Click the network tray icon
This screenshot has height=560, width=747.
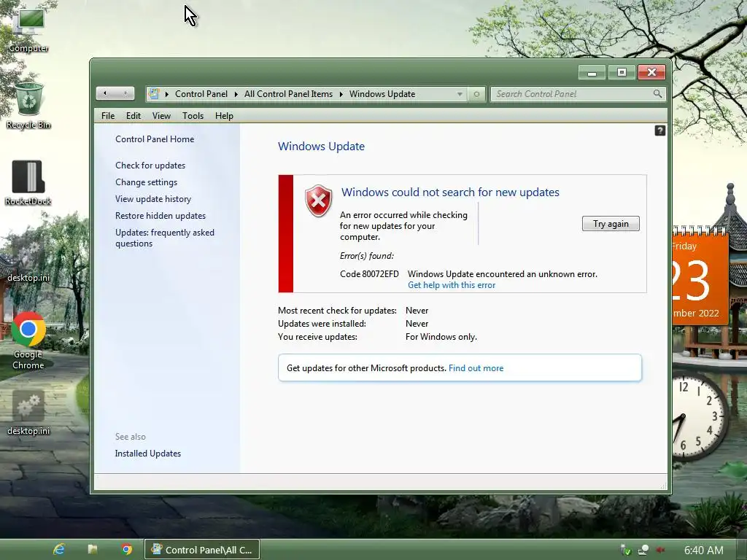643,550
